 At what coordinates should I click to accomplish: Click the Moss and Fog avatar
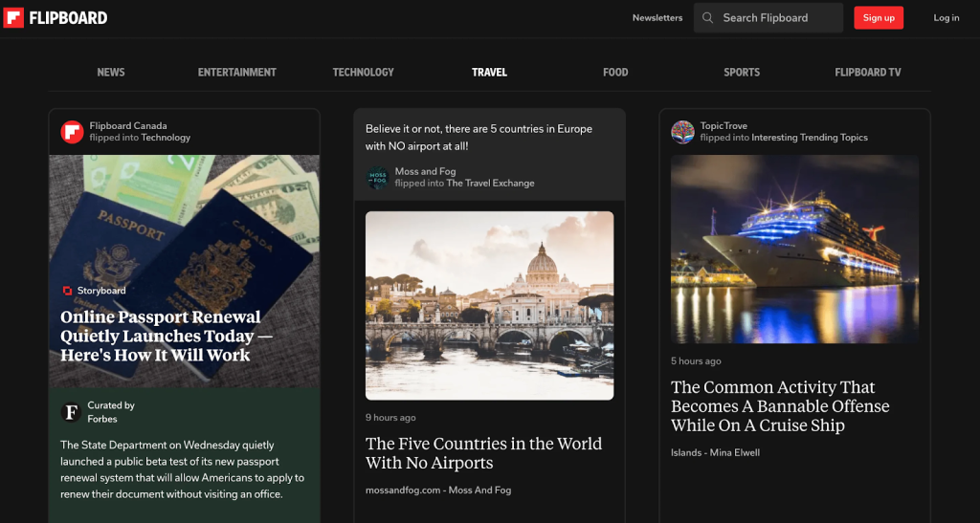point(378,177)
